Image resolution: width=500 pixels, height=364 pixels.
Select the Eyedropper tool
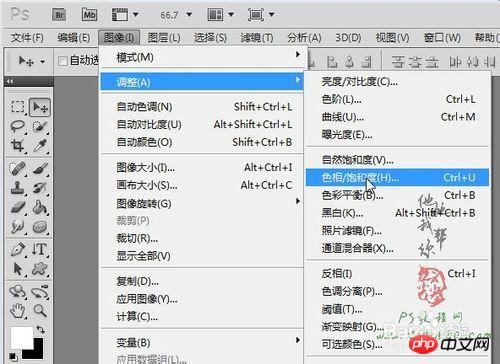[x=40, y=146]
